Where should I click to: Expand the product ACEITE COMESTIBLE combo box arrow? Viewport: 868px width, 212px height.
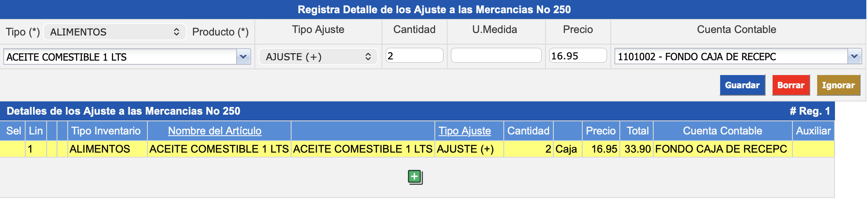point(243,57)
